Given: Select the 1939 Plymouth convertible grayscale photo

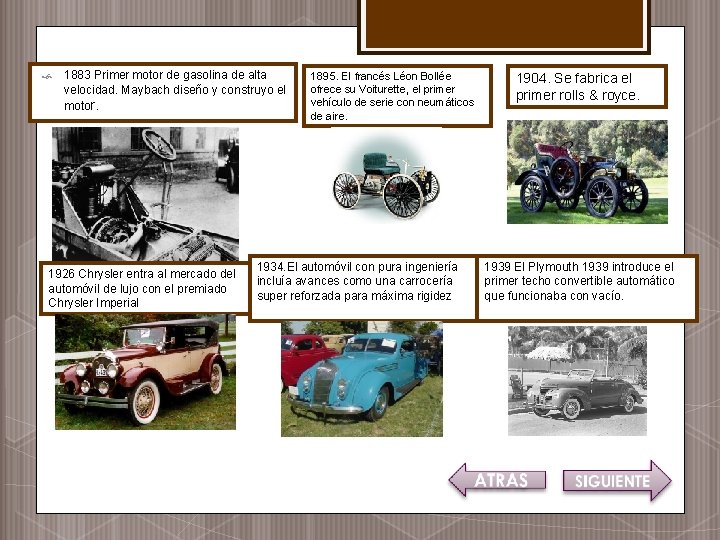Looking at the screenshot, I should coord(577,381).
